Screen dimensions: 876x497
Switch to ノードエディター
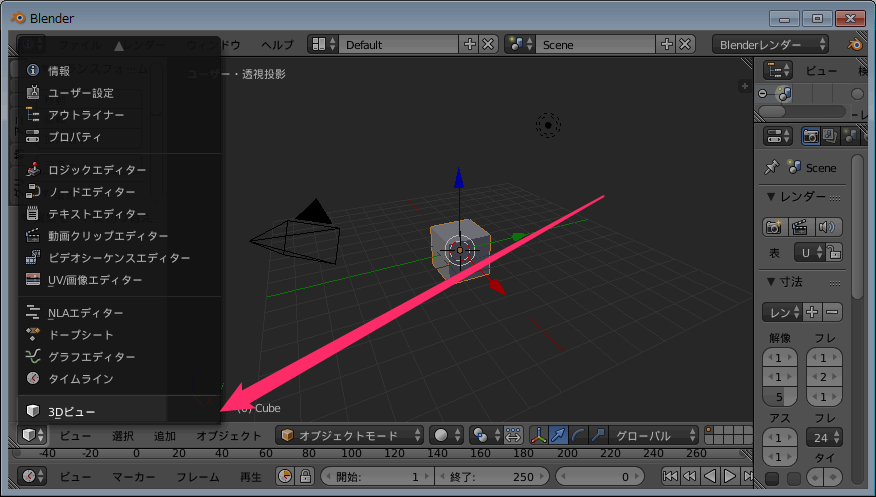coord(120,192)
